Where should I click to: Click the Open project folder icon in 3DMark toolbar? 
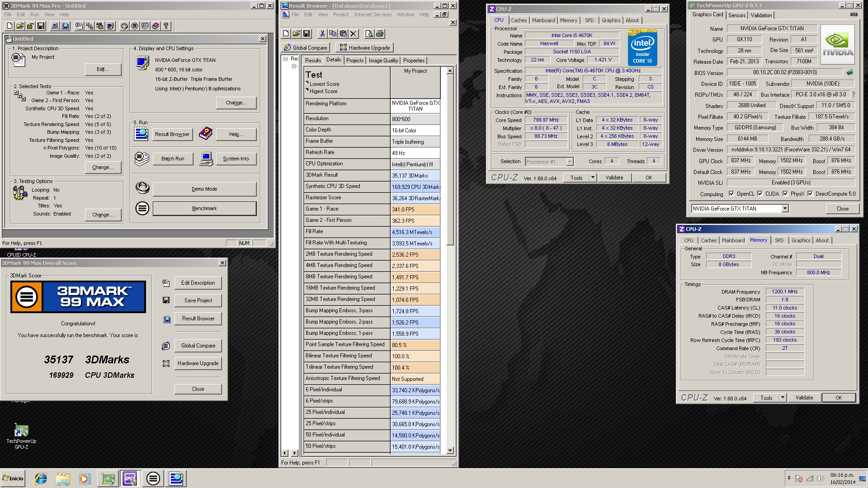(19, 26)
